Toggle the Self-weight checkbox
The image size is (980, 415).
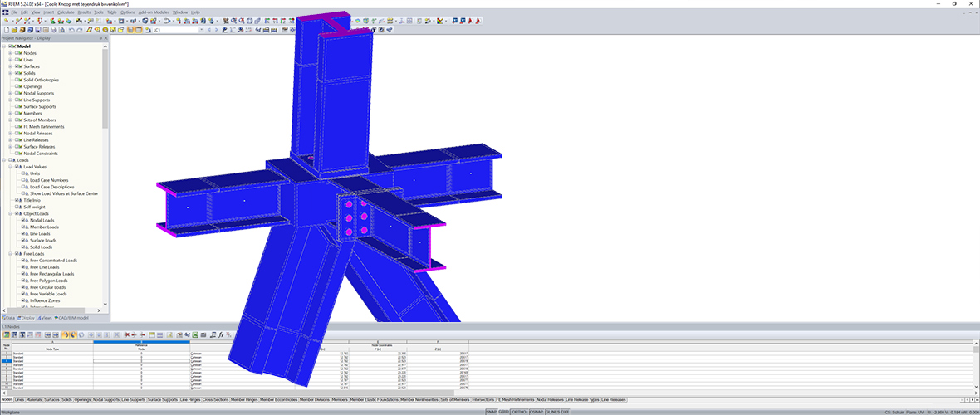[x=17, y=207]
